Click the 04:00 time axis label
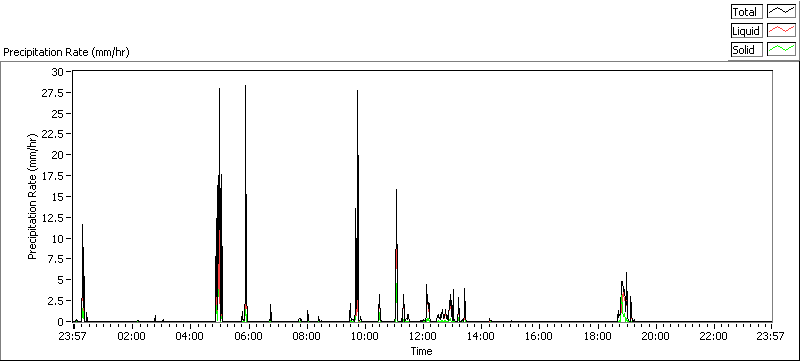This screenshot has height=361, width=800. pyautogui.click(x=190, y=336)
